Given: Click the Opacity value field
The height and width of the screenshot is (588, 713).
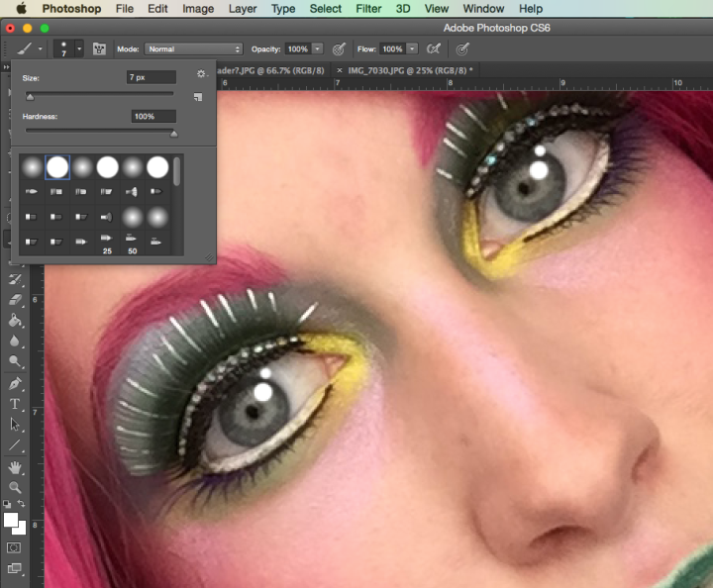Looking at the screenshot, I should [298, 49].
